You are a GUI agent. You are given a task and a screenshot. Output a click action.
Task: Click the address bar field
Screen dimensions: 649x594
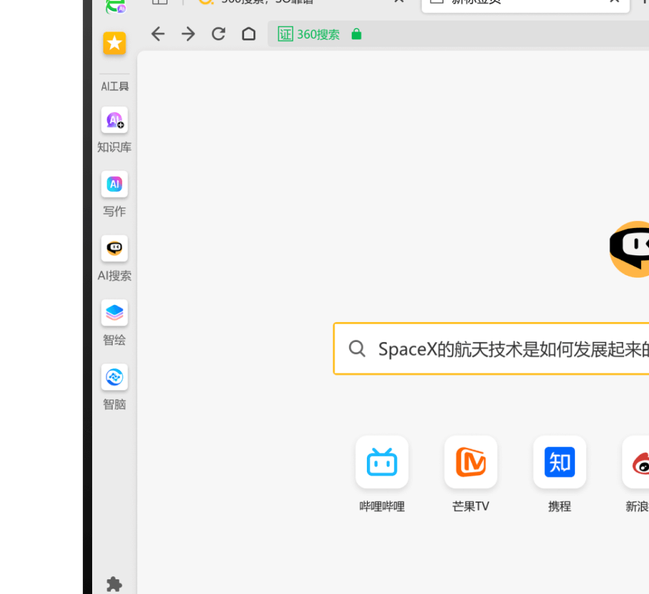(458, 34)
